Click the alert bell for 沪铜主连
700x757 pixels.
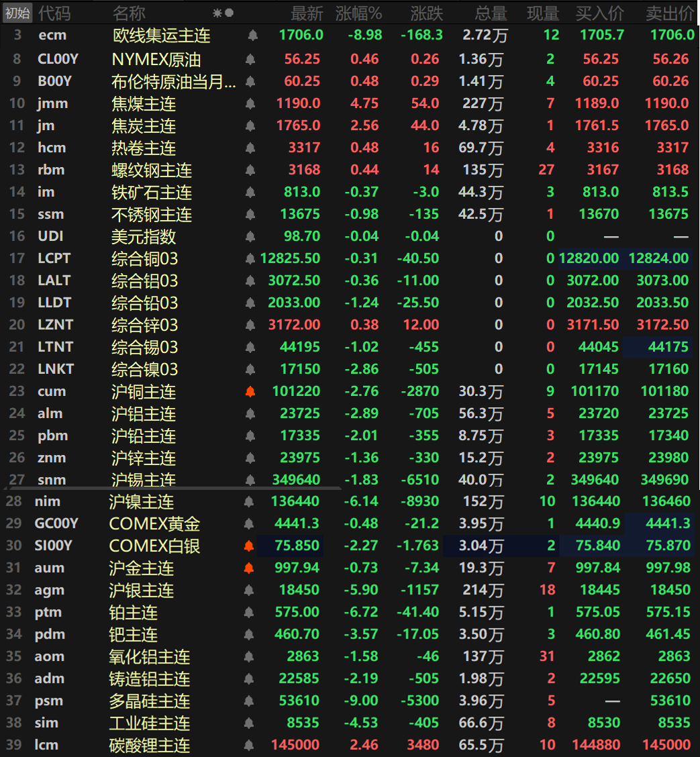[251, 391]
